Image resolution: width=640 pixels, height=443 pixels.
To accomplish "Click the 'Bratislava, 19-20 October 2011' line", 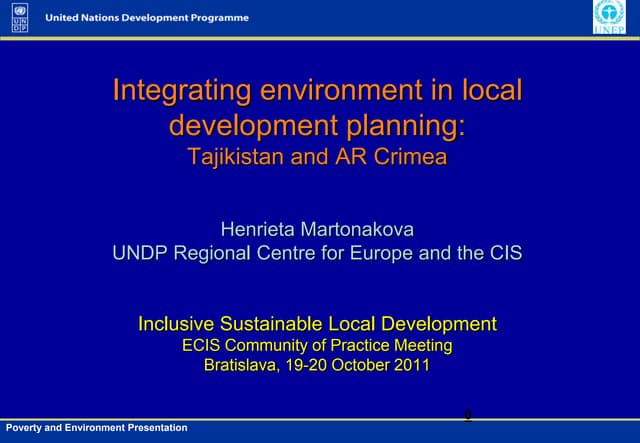I will click(317, 365).
